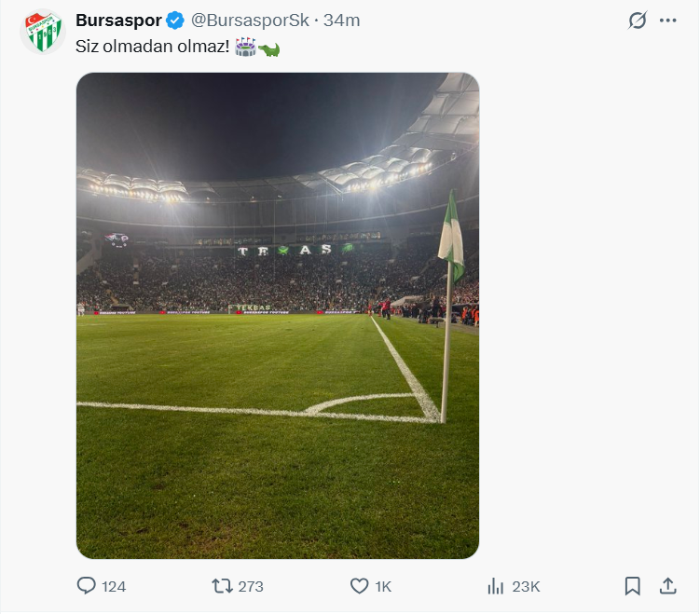Open the three-dot More options menu
The width and height of the screenshot is (700, 614).
(x=668, y=20)
